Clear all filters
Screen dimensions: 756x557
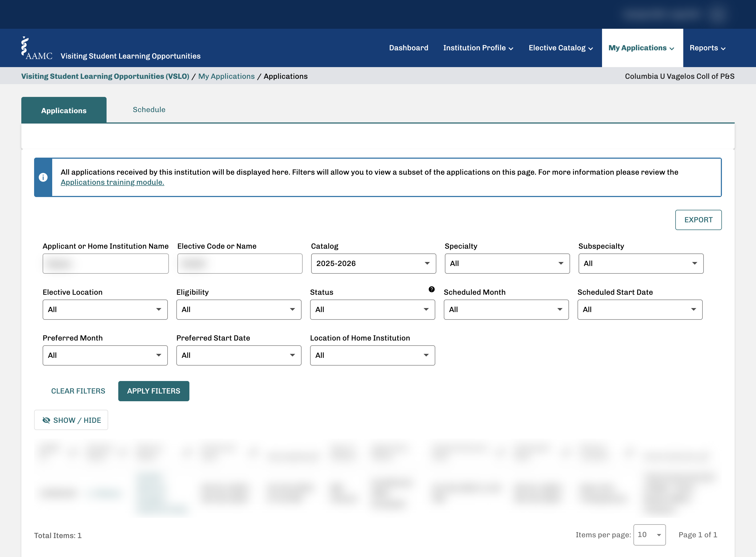[x=78, y=391]
